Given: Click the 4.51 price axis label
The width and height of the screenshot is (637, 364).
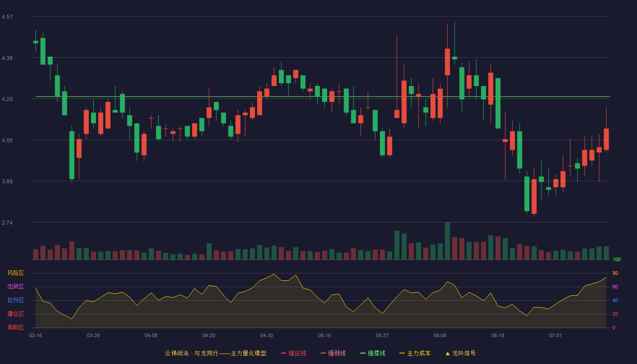Looking at the screenshot, I should pos(7,17).
